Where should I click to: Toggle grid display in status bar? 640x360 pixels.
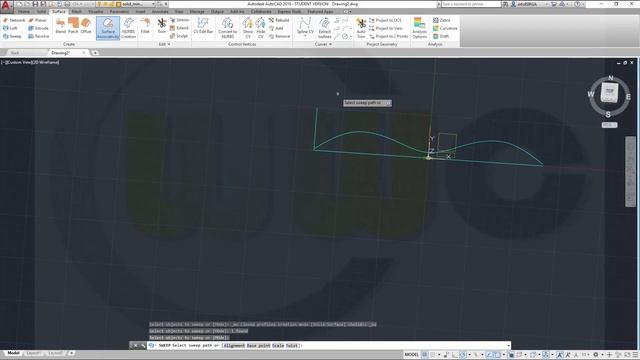tap(425, 355)
